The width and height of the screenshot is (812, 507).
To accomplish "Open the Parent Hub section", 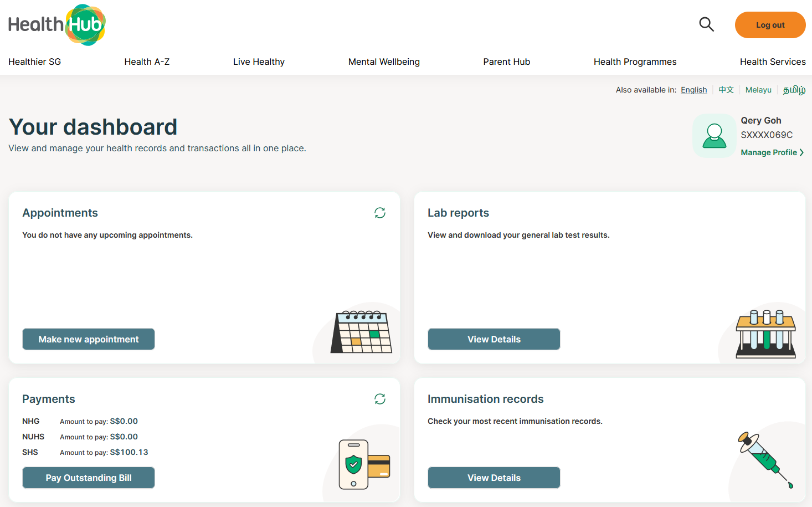I will [x=506, y=62].
